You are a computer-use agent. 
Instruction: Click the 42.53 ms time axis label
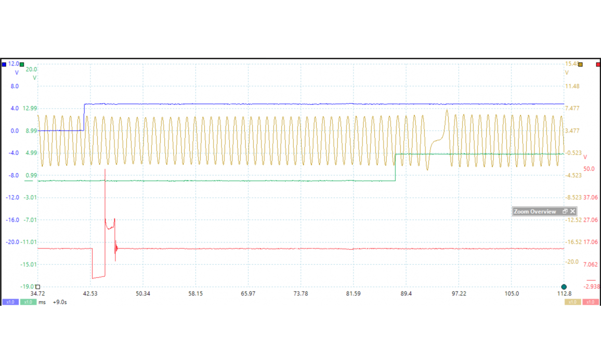(90, 294)
